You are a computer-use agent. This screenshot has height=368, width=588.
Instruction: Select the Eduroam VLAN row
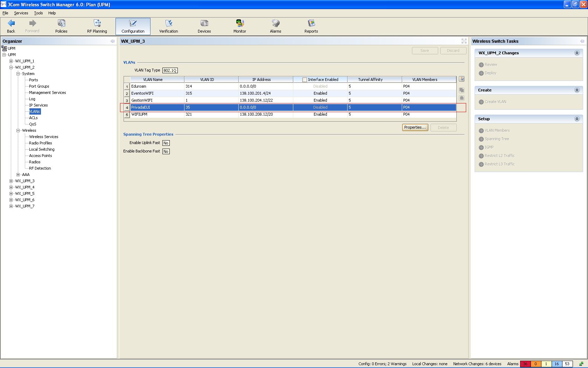[x=290, y=86]
